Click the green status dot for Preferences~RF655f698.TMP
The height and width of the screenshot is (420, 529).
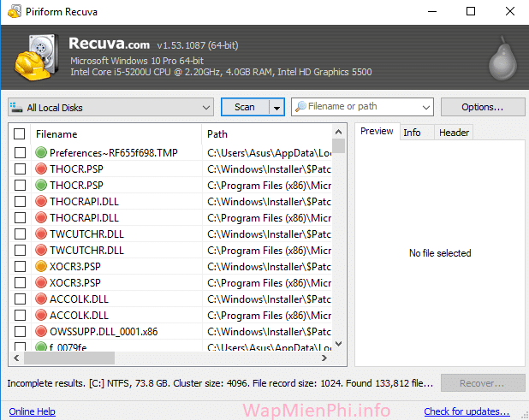click(41, 153)
